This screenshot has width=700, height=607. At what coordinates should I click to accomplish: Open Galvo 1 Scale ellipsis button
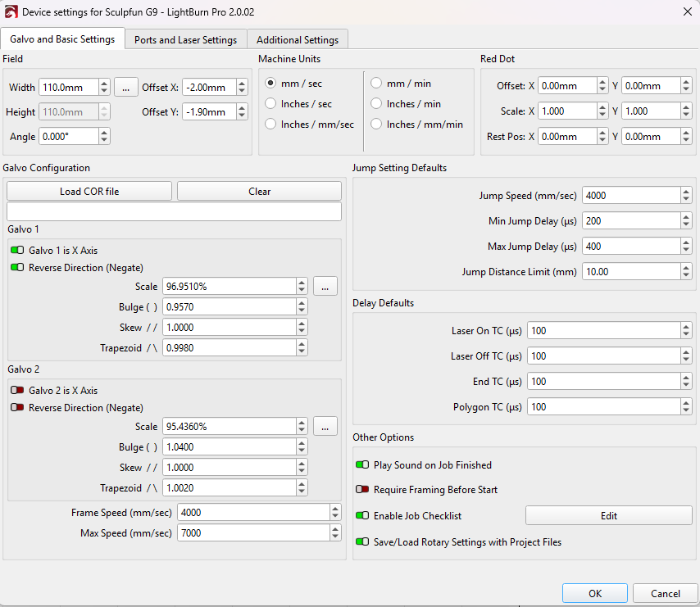pos(325,286)
